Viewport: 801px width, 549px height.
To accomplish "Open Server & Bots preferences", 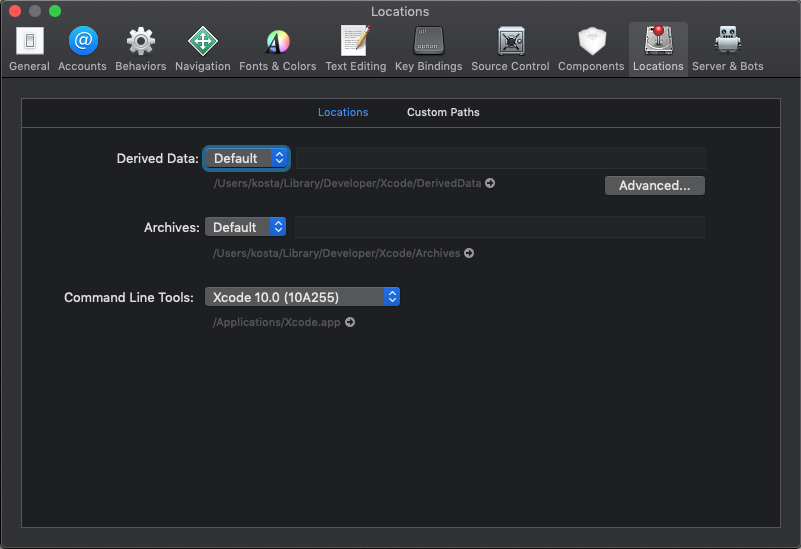I will pos(727,49).
